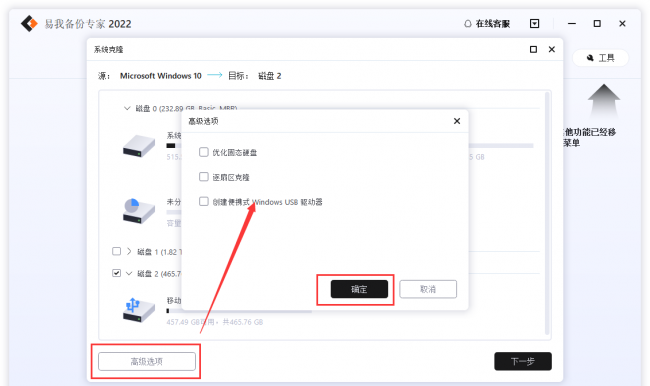
Task: Select the USB removable drive icon
Action: (x=139, y=310)
